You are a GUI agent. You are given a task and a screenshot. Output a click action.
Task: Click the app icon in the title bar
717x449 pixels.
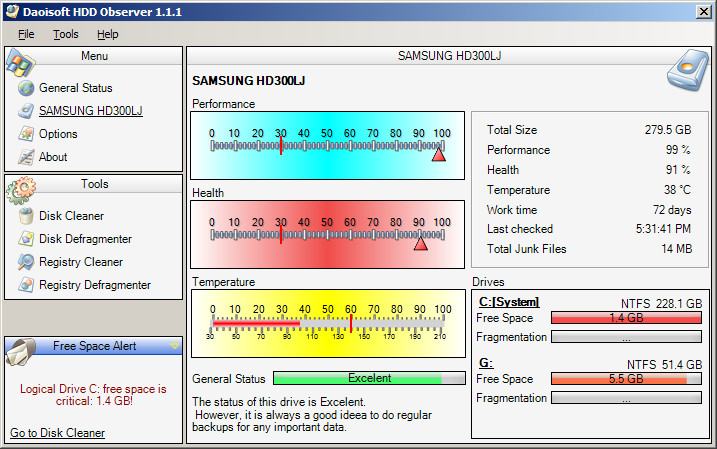[x=12, y=11]
